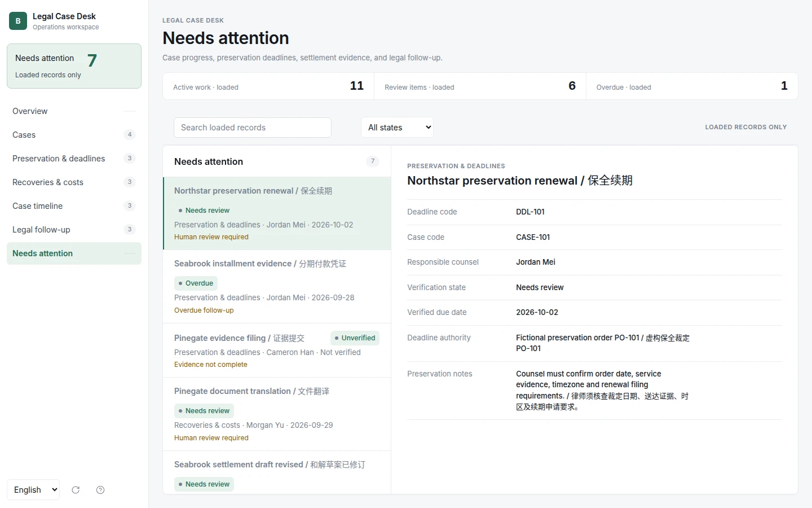This screenshot has width=812, height=508.
Task: Click the Evidence not complete note
Action: pyautogui.click(x=211, y=365)
